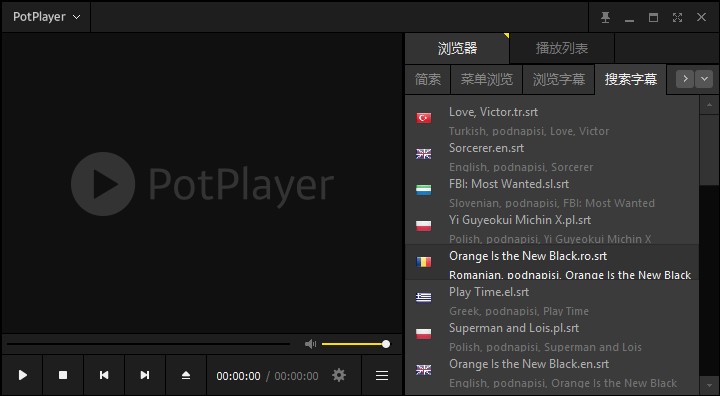Mute audio with the speaker icon
Viewport: 720px width, 396px height.
click(x=310, y=344)
